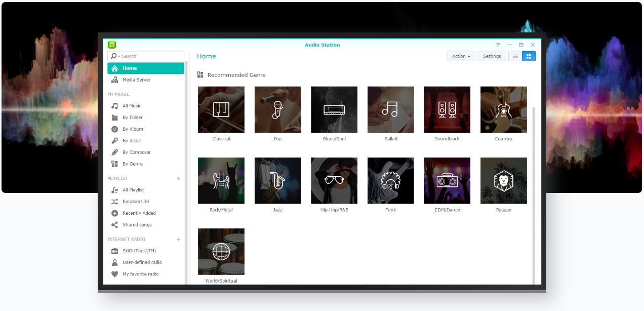
Task: Open the Action dropdown menu
Action: [461, 56]
